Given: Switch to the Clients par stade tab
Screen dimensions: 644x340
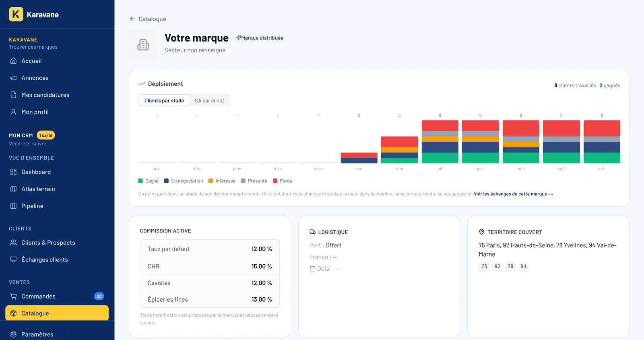Looking at the screenshot, I should point(164,101).
